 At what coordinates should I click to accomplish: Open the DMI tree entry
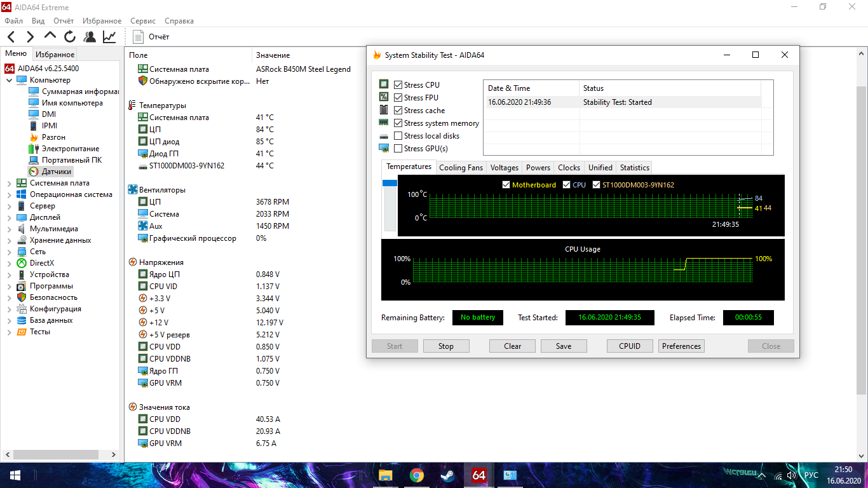(x=43, y=114)
